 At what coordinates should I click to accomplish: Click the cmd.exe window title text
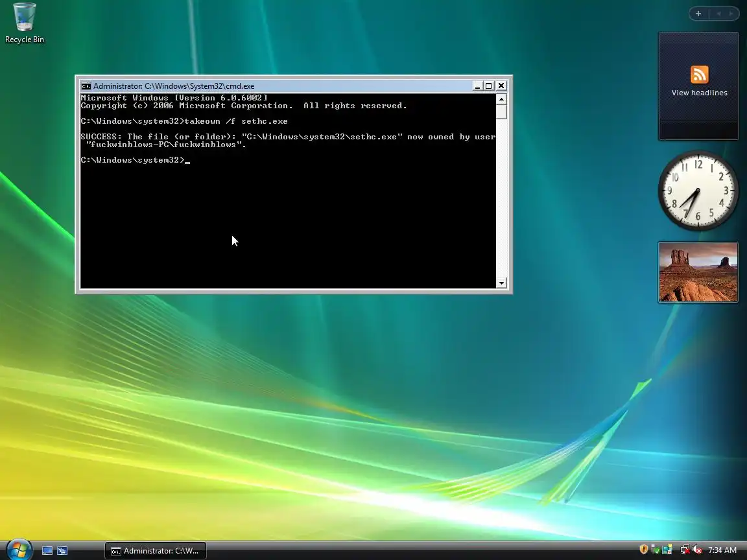[x=174, y=86]
